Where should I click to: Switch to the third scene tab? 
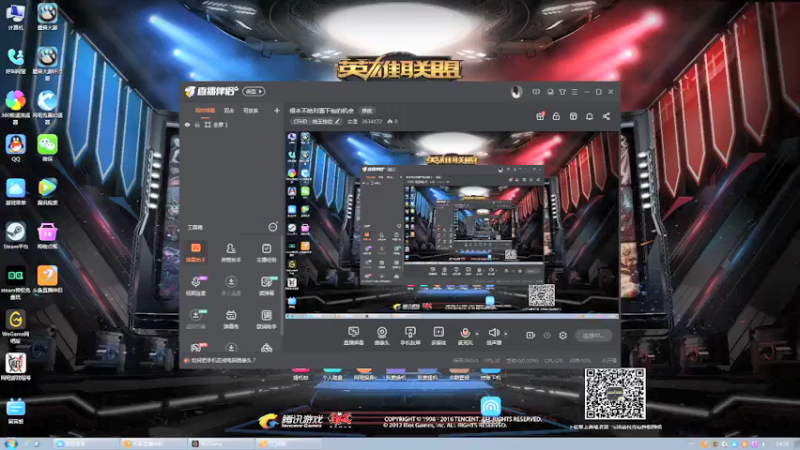coord(250,110)
